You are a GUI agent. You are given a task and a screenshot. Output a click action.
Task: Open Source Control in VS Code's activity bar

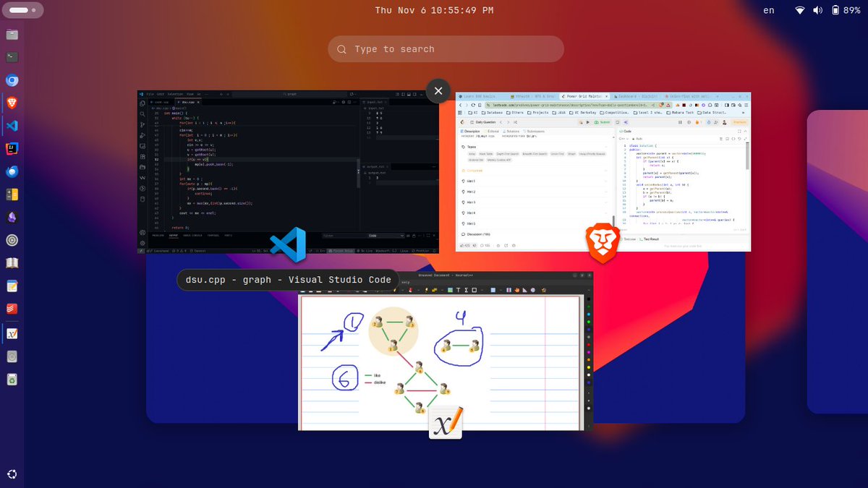click(x=142, y=124)
